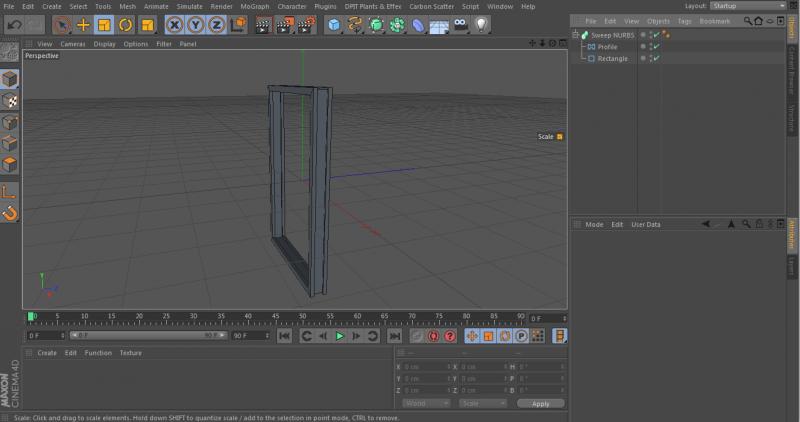This screenshot has height=422, width=800.
Task: Open the File menu in the main menu bar
Action: (x=9, y=7)
